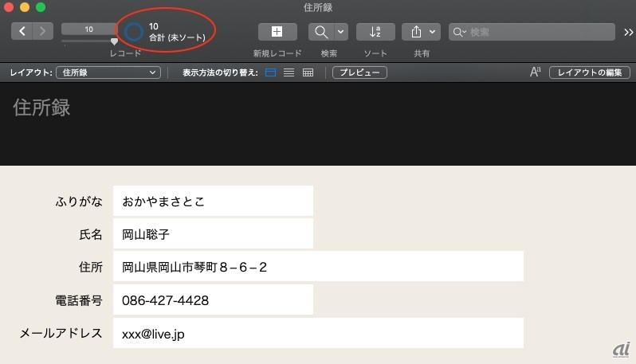Click the 電話番号 field with 086-427-4428
Image resolution: width=636 pixels, height=364 pixels.
(213, 300)
